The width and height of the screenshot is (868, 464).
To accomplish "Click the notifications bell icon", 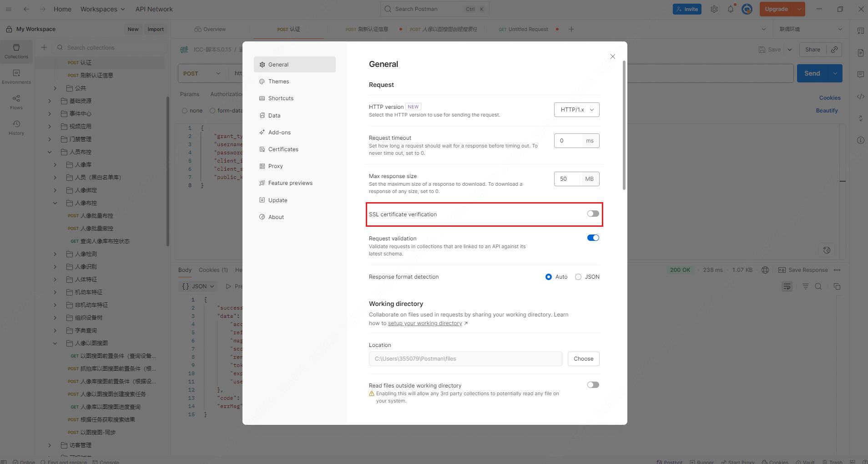I will tap(731, 9).
